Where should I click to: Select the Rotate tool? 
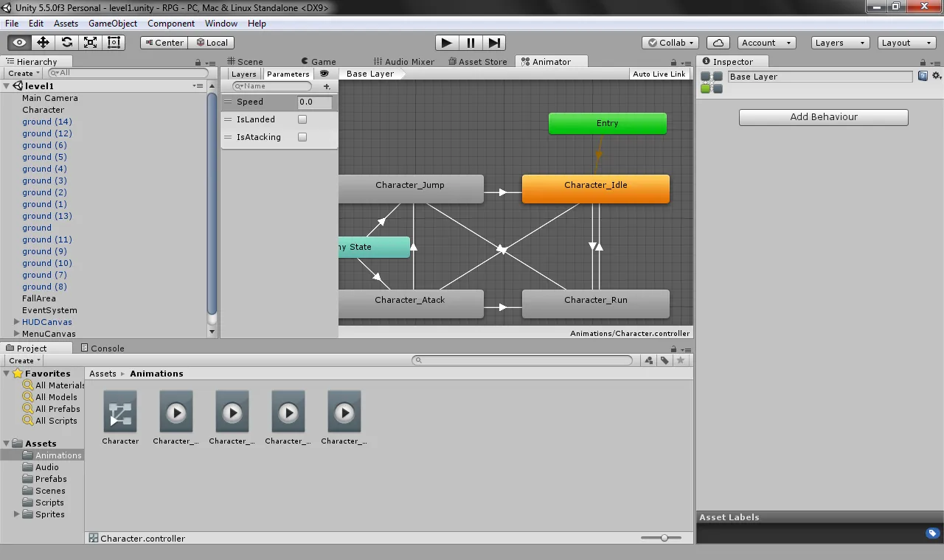66,43
